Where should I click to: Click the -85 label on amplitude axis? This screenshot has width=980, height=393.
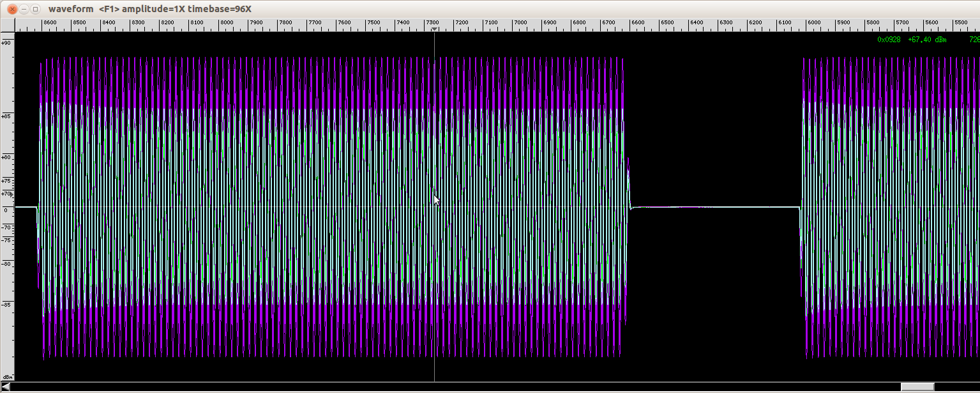click(6, 304)
